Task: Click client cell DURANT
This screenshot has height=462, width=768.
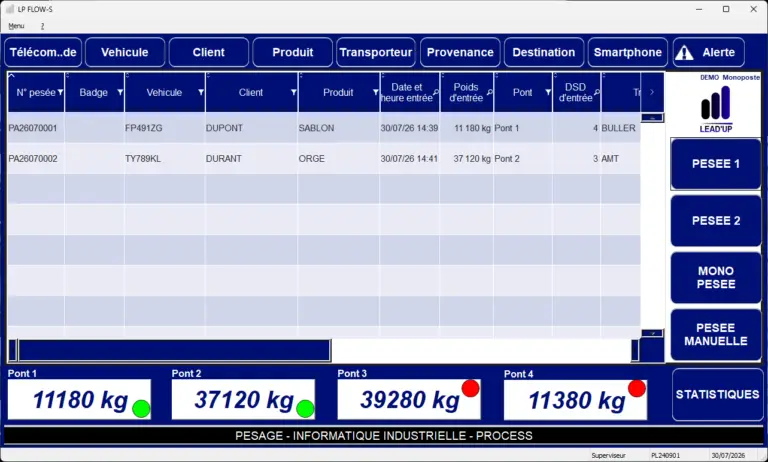Action: [x=223, y=159]
